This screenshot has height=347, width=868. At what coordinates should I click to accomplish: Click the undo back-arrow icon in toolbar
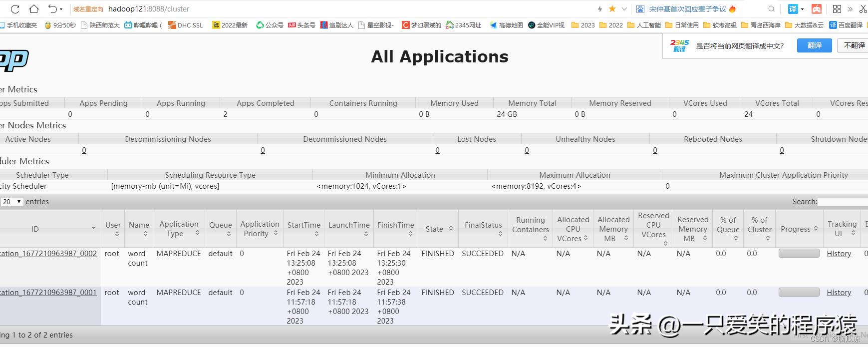[52, 9]
